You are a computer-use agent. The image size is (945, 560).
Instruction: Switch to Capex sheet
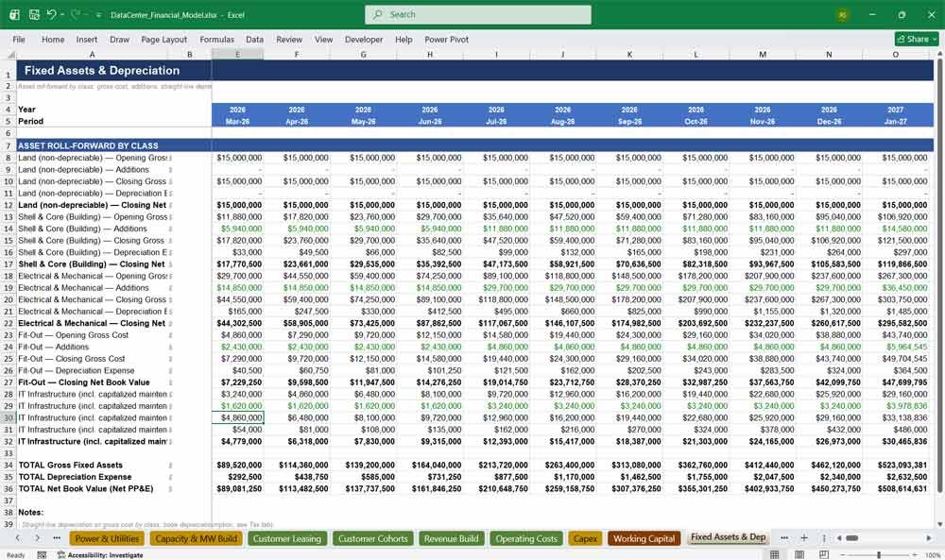pos(585,538)
